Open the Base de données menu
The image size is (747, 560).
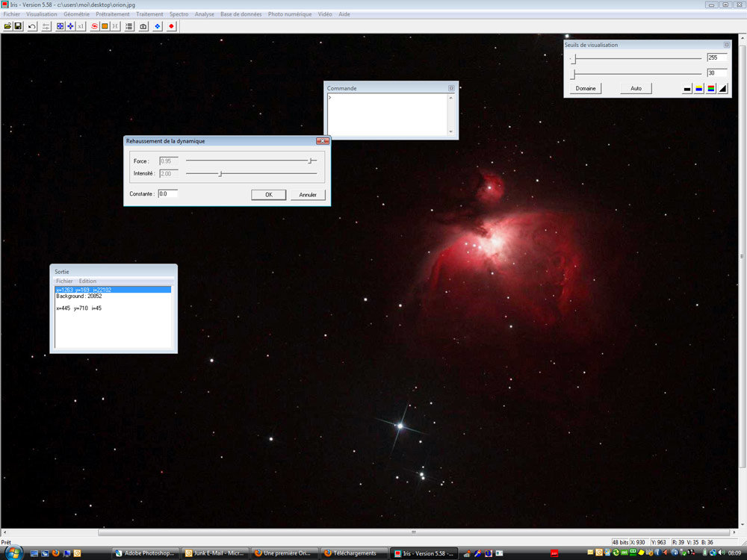pos(241,14)
